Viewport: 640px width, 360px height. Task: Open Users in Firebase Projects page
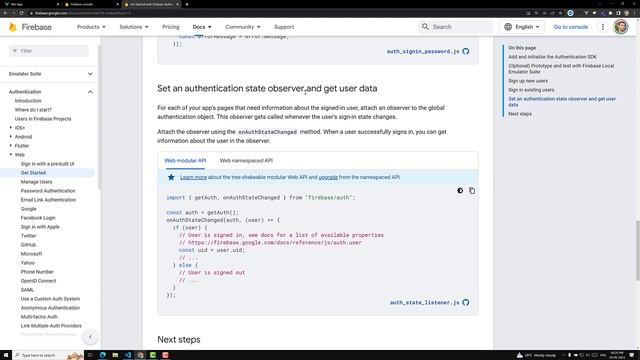tap(43, 119)
